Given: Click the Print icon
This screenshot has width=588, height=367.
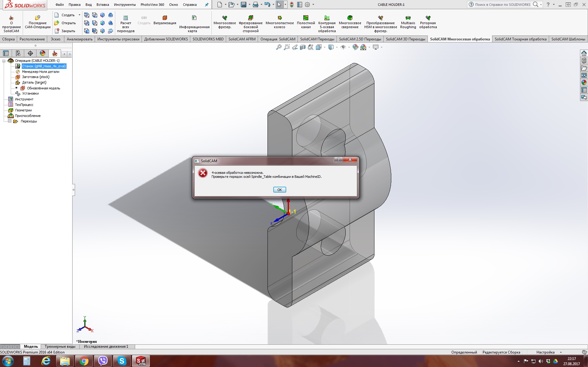Looking at the screenshot, I should click(255, 5).
